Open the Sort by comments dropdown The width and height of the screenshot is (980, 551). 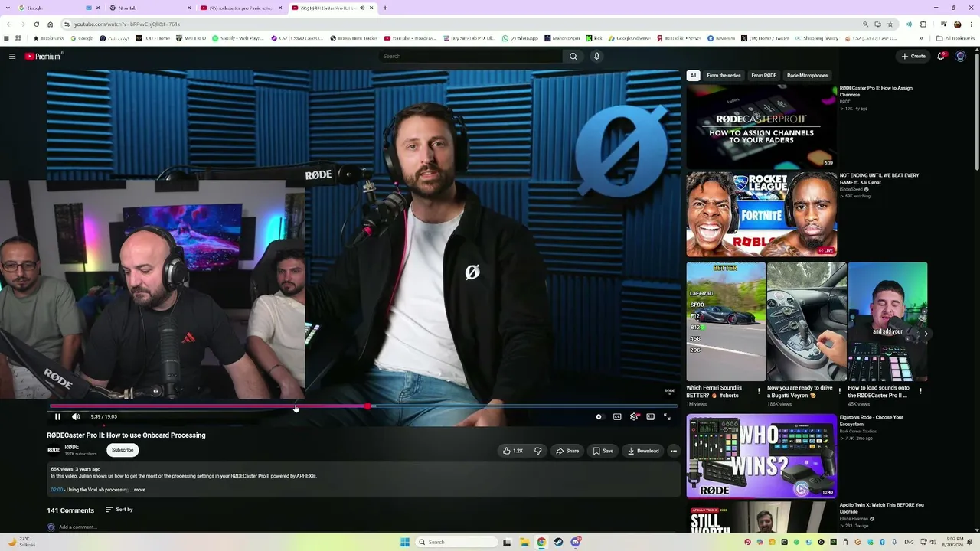[119, 510]
